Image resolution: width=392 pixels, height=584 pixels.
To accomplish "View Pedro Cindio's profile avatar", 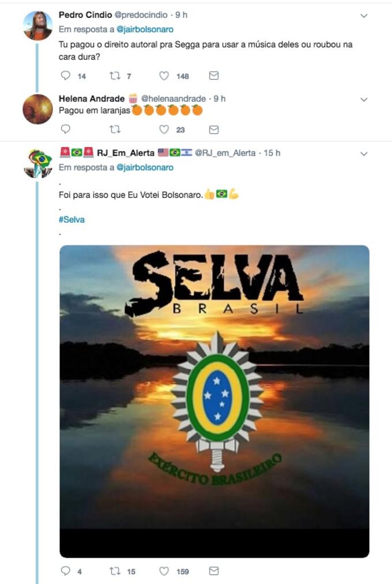I will click(37, 25).
